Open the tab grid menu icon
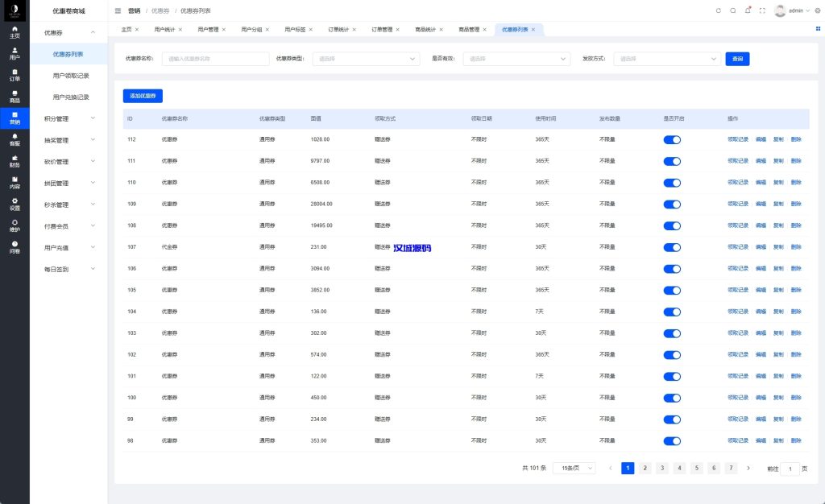825x504 pixels. point(818,29)
